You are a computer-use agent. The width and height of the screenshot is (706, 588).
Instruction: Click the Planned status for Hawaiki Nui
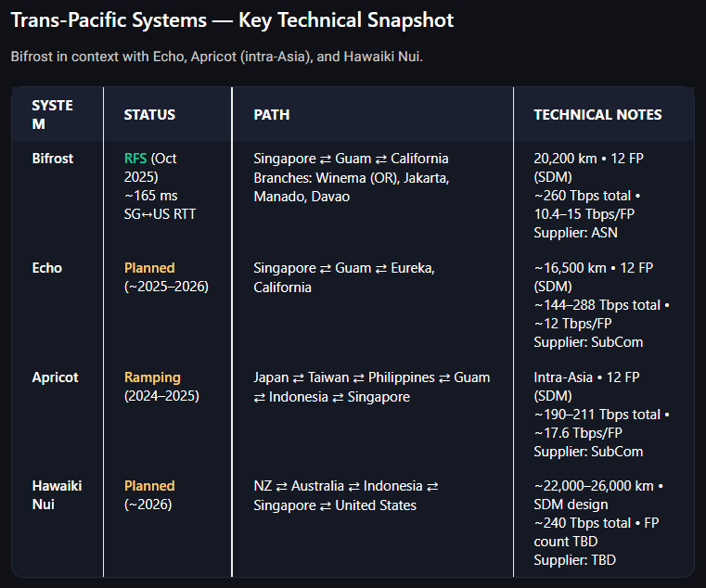click(149, 486)
